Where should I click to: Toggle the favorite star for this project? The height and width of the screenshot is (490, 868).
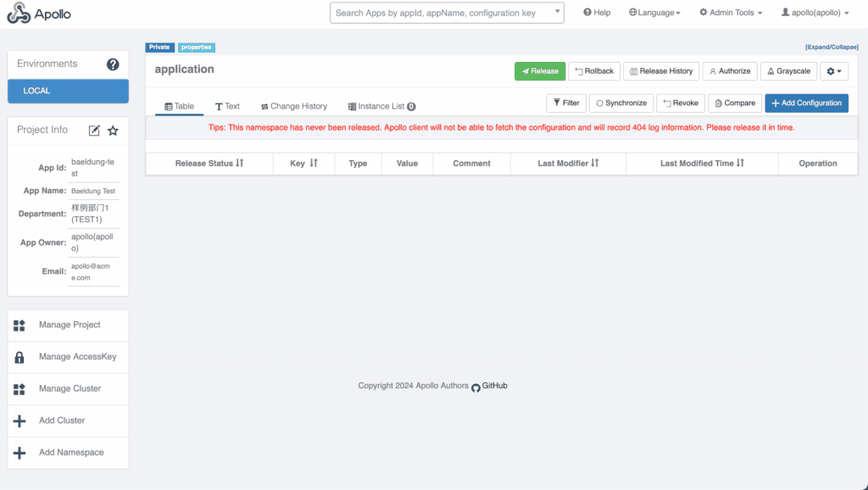113,130
